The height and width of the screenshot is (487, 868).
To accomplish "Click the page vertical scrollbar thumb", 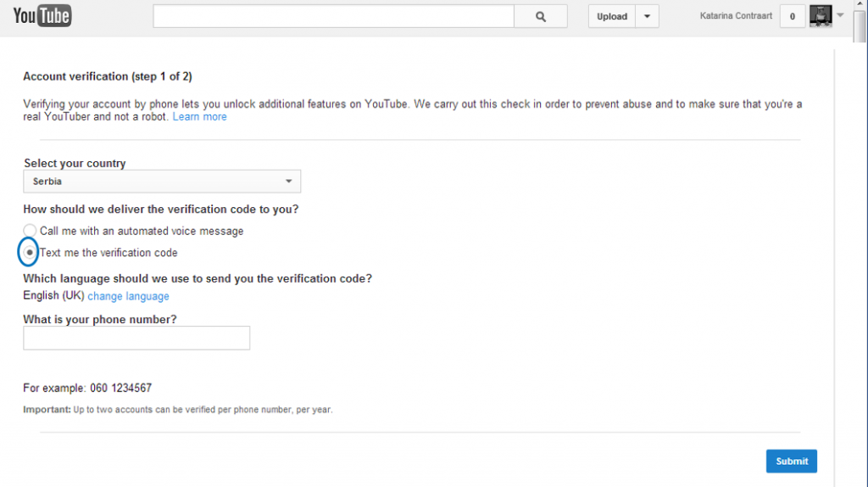I will [x=860, y=26].
